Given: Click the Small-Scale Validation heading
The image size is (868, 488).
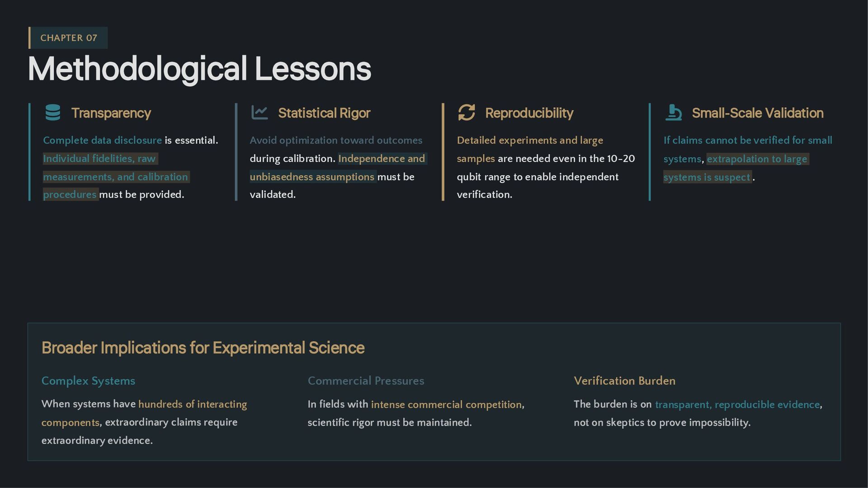Looking at the screenshot, I should click(757, 113).
